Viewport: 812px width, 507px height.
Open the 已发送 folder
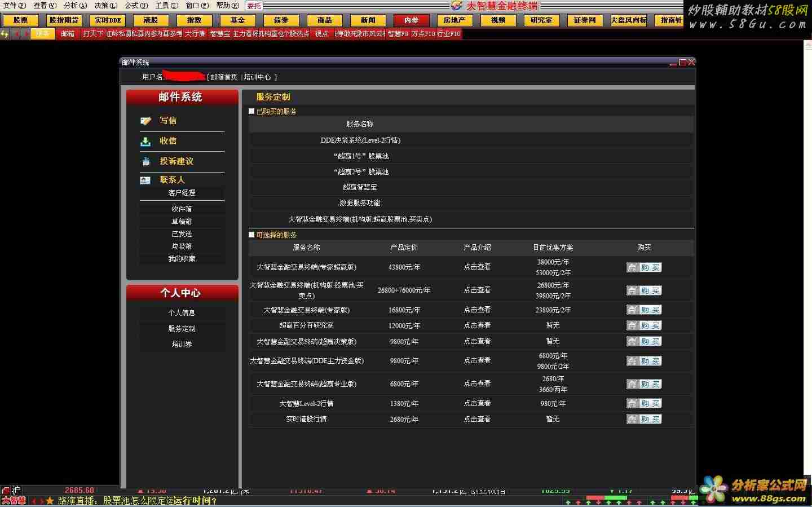(x=182, y=234)
